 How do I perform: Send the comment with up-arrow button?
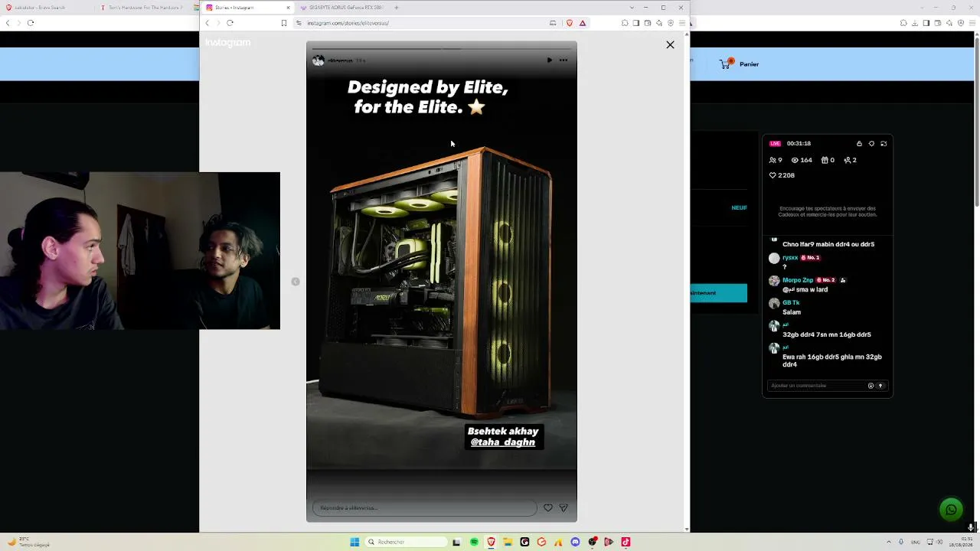[880, 386]
